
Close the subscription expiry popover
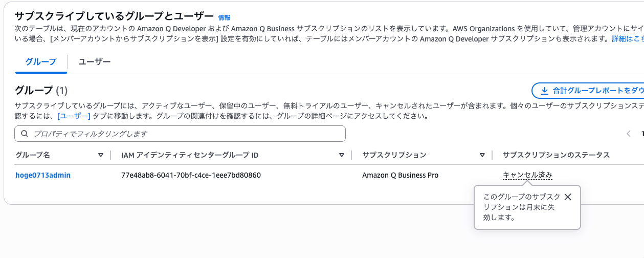pos(567,197)
